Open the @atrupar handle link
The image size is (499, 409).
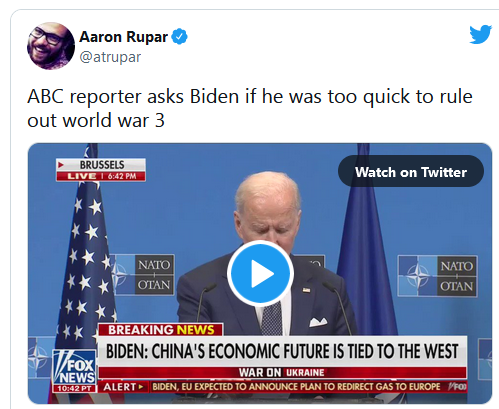(110, 57)
